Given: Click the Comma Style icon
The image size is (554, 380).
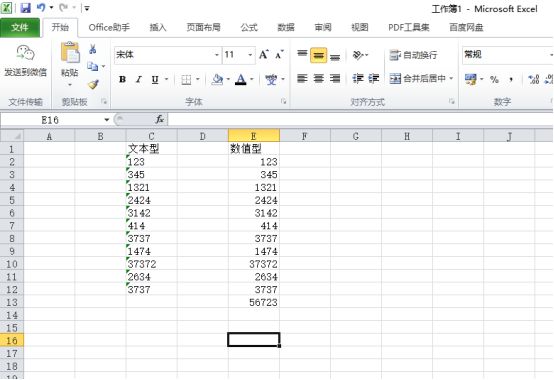Looking at the screenshot, I should pos(511,79).
